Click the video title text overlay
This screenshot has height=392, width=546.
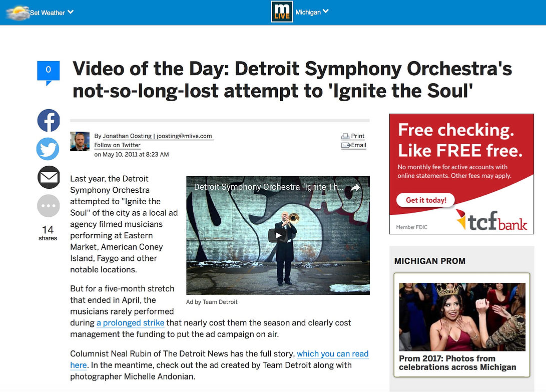pyautogui.click(x=268, y=187)
